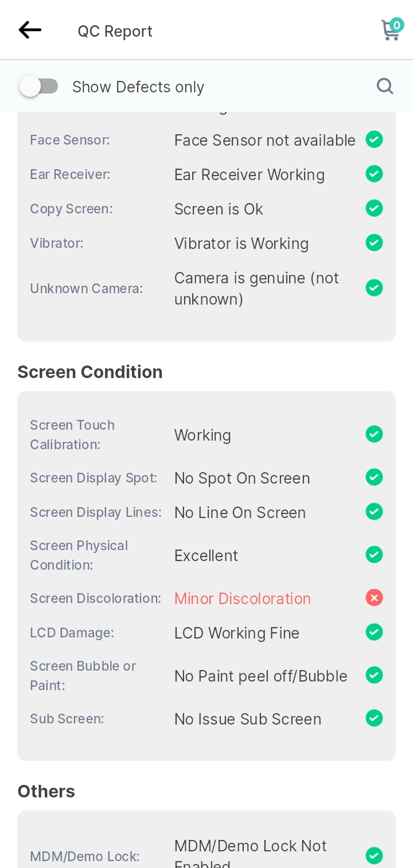Select the Unknown Camera row label
Screen dimensions: 413x868
[87, 289]
